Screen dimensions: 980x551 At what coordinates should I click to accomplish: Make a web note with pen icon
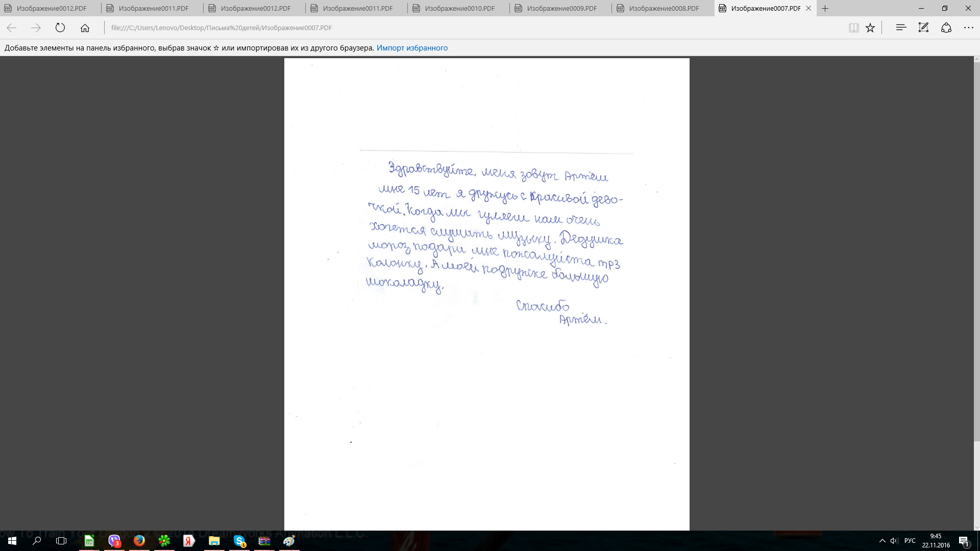(x=923, y=28)
